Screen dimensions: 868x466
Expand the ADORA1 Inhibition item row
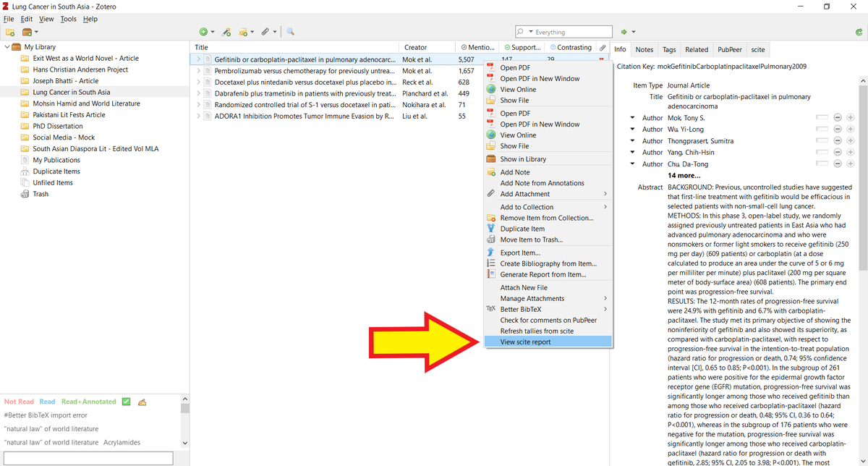197,116
